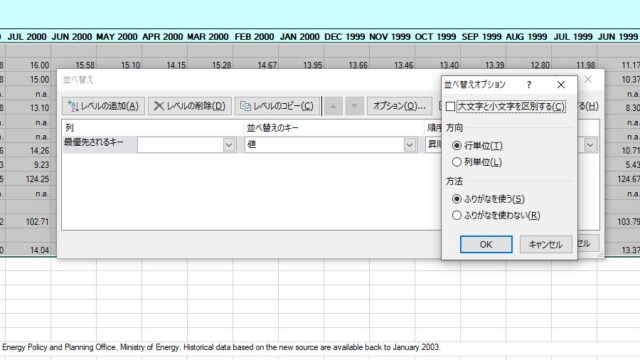Click the cell with value 103.79

click(x=622, y=222)
